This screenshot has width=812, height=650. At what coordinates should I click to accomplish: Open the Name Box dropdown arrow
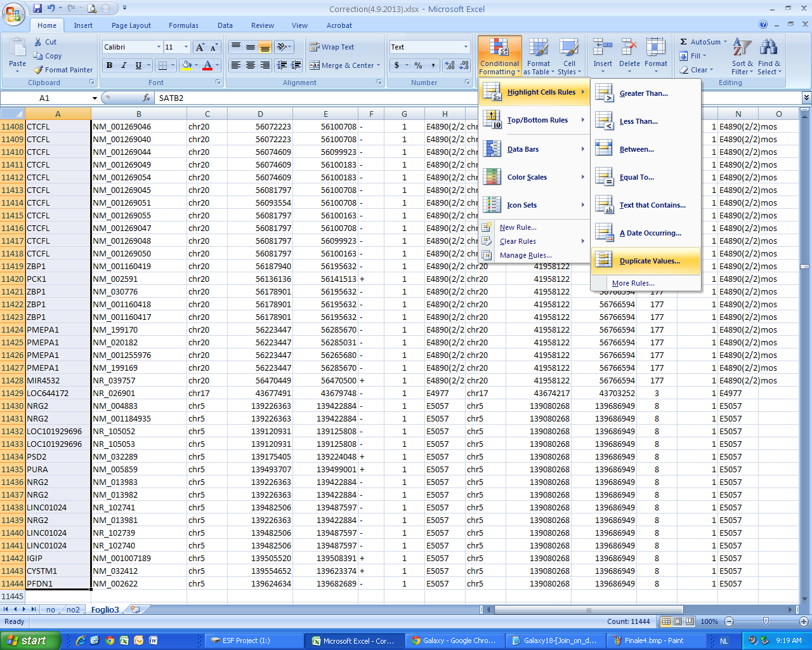pos(95,98)
